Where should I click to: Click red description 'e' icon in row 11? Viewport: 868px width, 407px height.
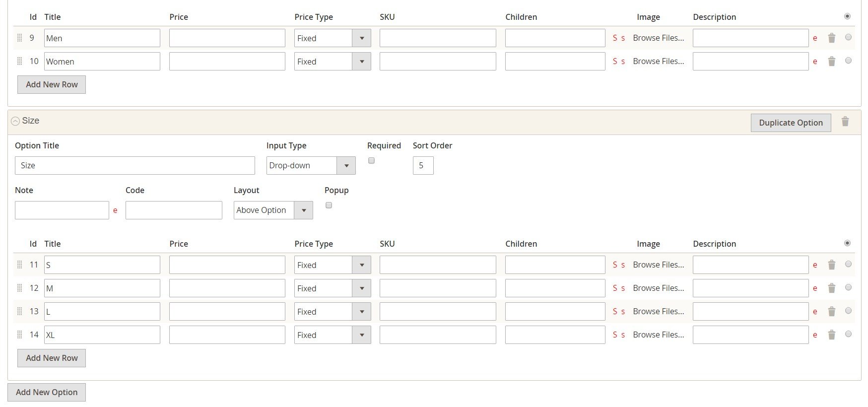tap(815, 265)
